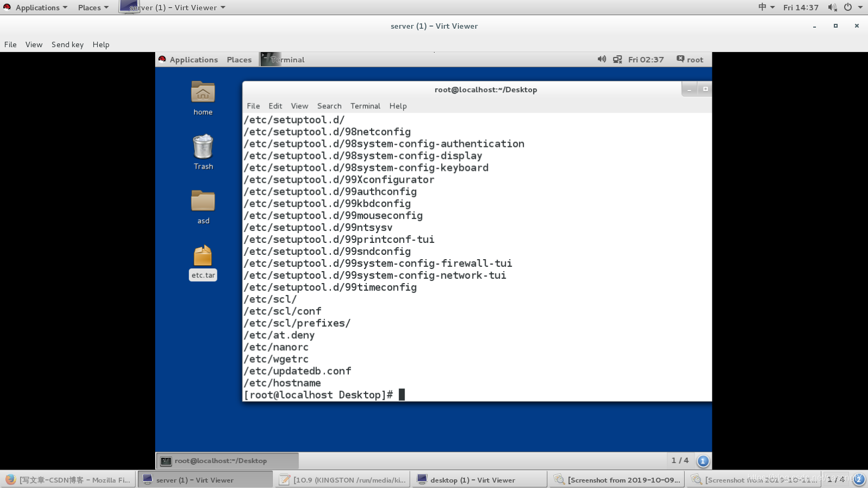Click line /etc/wgetrc
The height and width of the screenshot is (488, 868).
[276, 359]
